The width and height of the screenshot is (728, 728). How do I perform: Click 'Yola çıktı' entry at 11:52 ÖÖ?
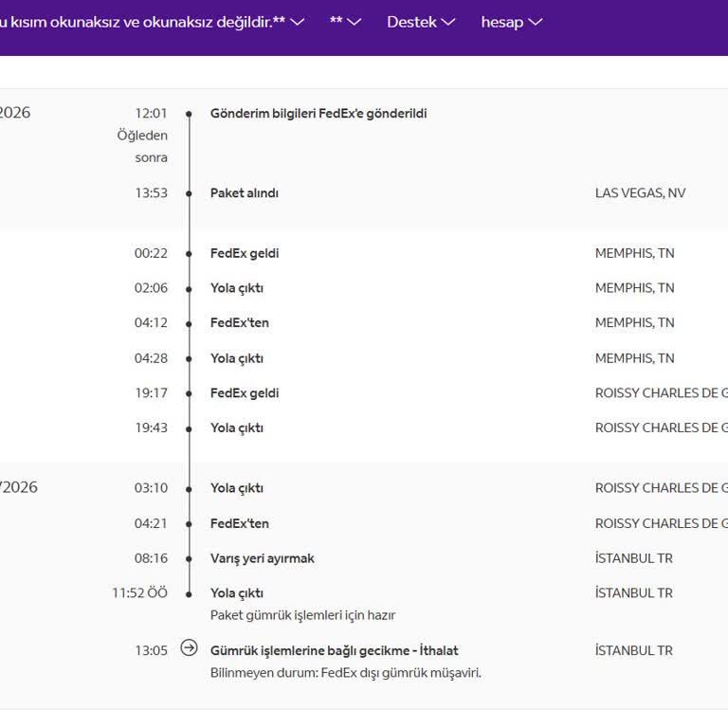[x=237, y=593]
